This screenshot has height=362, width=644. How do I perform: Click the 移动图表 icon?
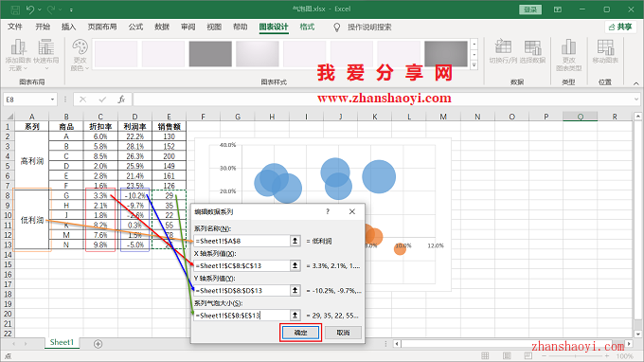pyautogui.click(x=605, y=51)
